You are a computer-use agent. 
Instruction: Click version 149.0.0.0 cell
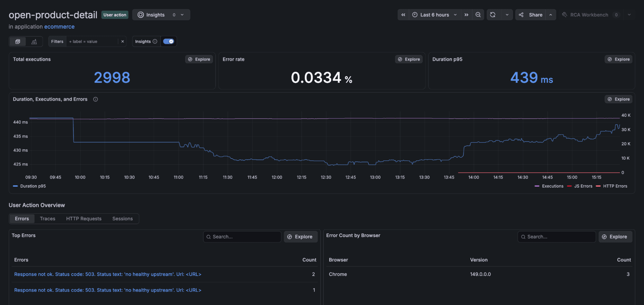(480, 274)
